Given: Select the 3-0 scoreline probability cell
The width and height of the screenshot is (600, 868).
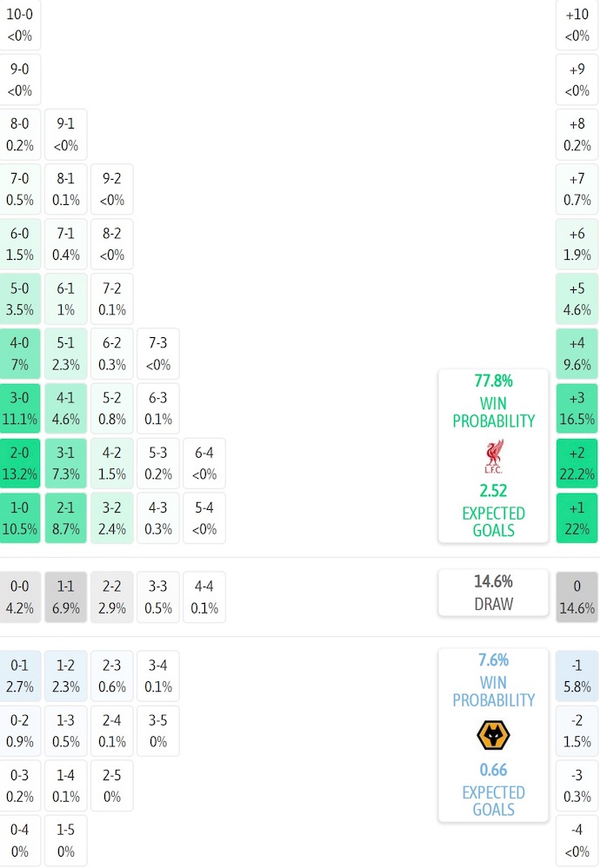Looking at the screenshot, I should point(20,408).
